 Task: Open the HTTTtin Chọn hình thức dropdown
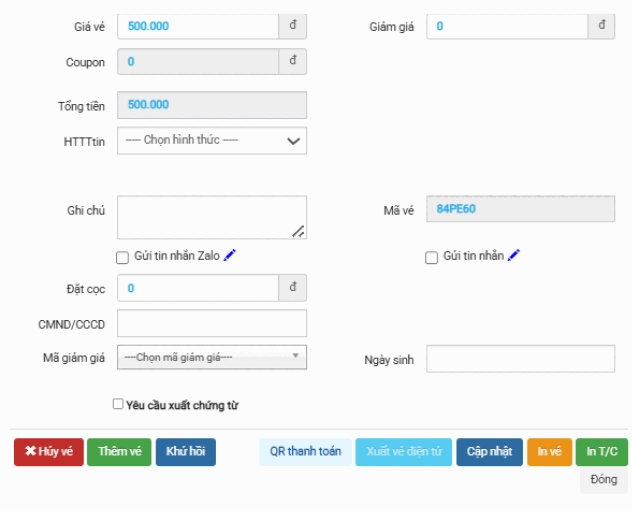[x=212, y=141]
